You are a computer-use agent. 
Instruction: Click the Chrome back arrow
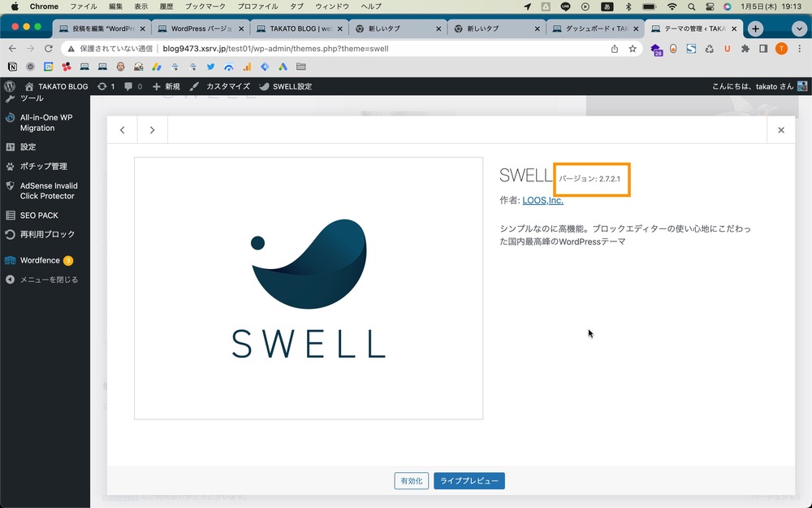tap(12, 49)
